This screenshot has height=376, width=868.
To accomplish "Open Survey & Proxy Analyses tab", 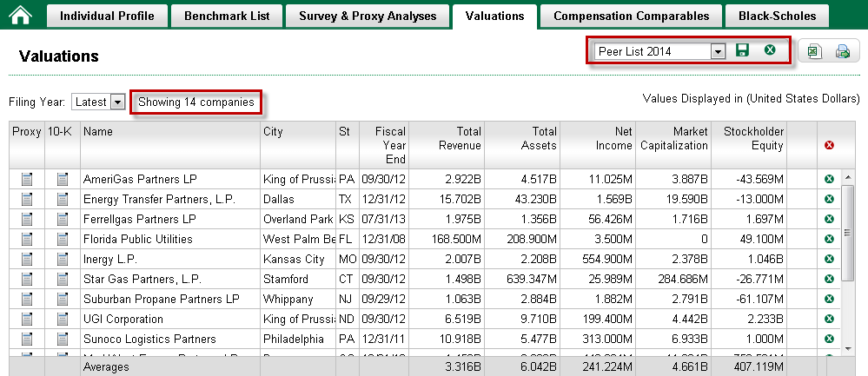I will pos(368,16).
